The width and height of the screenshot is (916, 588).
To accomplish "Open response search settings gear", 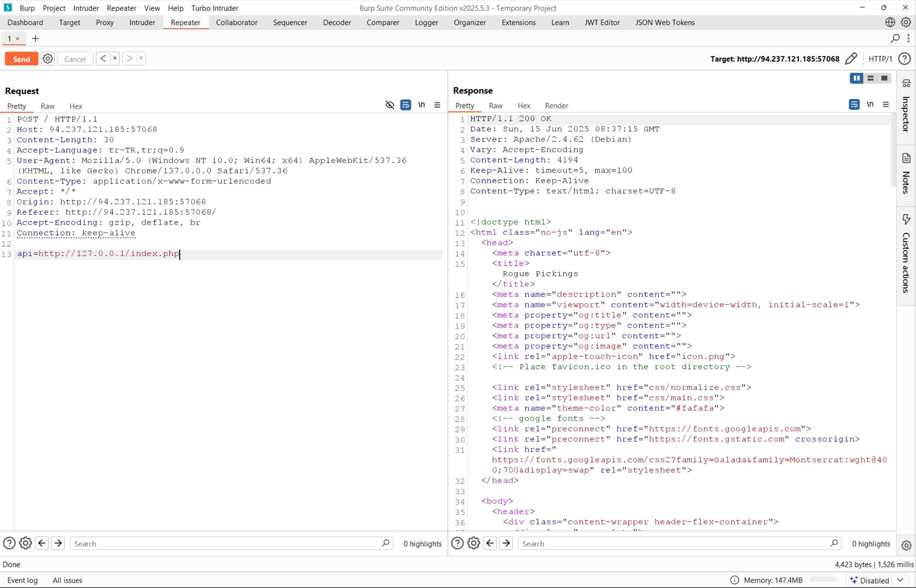I will coord(474,543).
